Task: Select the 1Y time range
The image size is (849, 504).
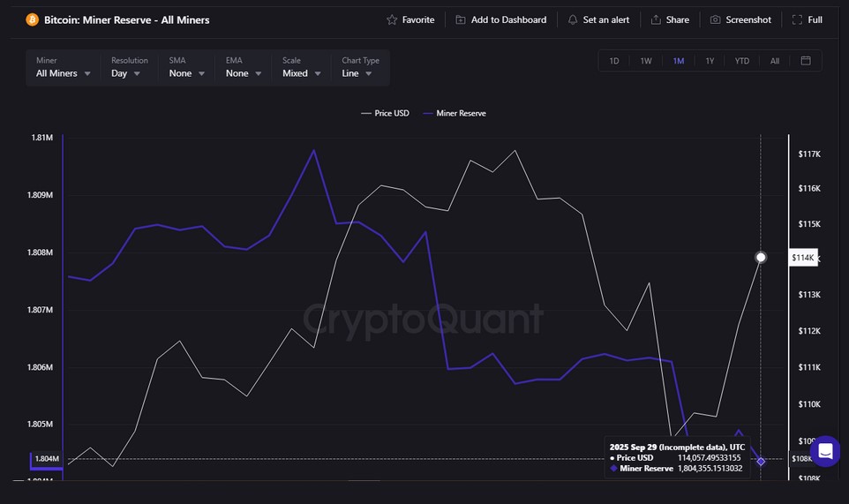Action: [x=710, y=61]
